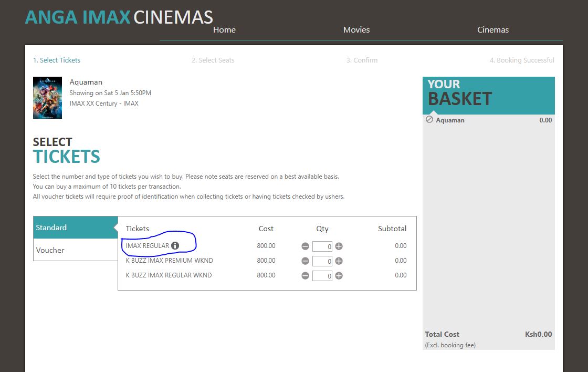Click the 4. Booking Successful step

click(x=522, y=60)
